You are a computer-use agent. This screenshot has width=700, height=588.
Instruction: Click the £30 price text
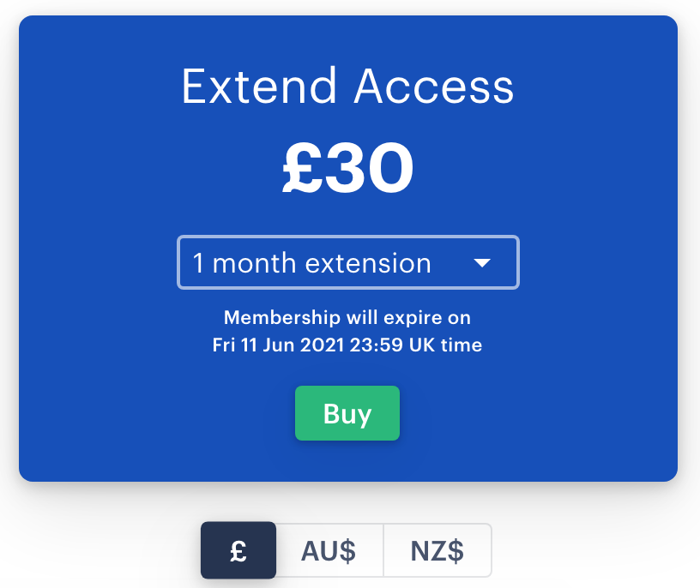coord(347,168)
